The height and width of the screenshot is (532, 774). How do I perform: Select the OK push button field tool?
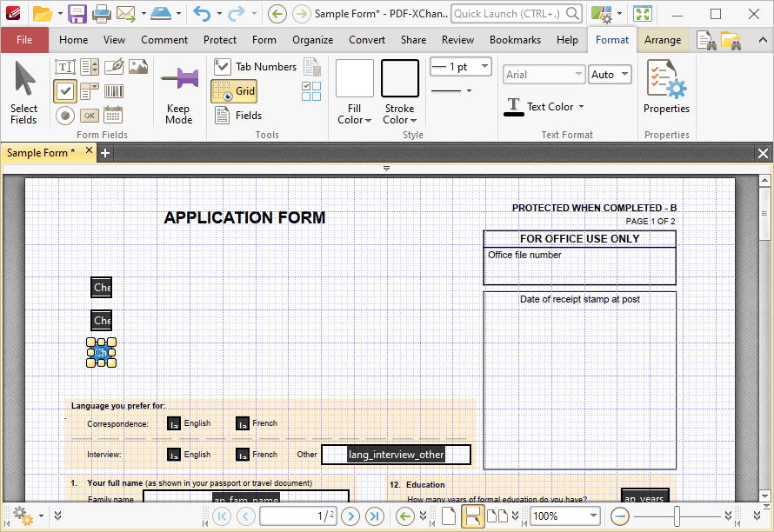(x=90, y=116)
